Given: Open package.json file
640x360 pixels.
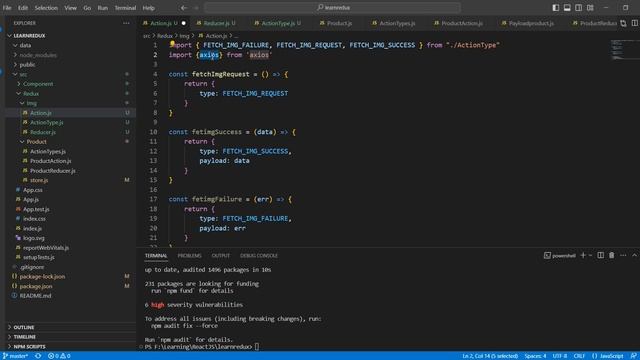Looking at the screenshot, I should (36, 286).
